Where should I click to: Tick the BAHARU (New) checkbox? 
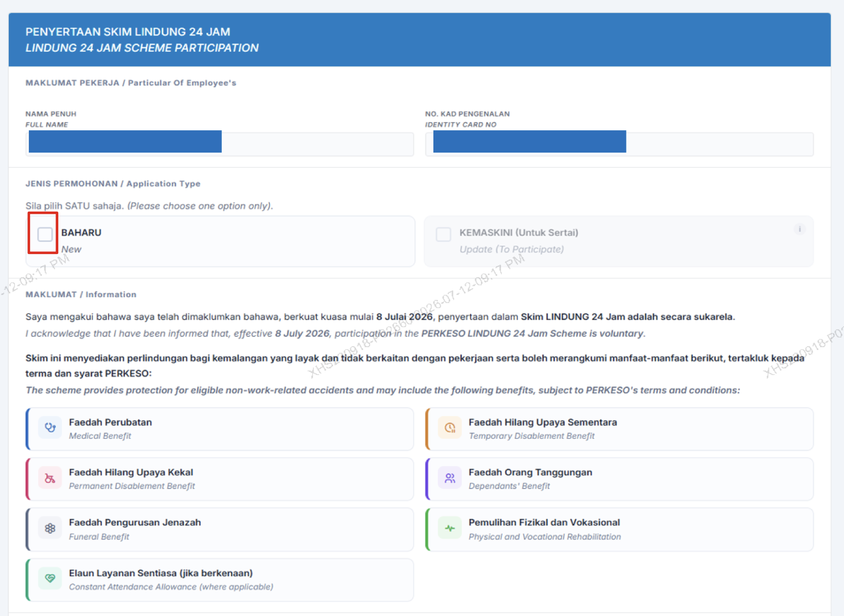coord(45,234)
